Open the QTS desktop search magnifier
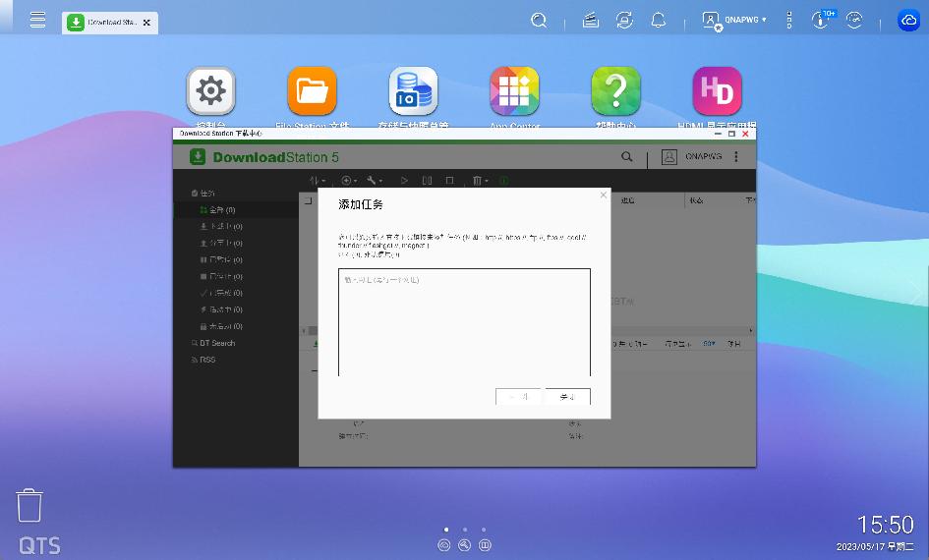Image resolution: width=929 pixels, height=560 pixels. tap(539, 20)
